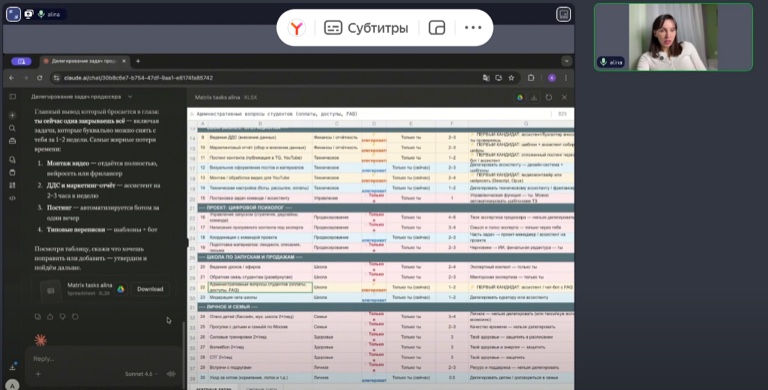Switch to the Делегирование задач tab
The image size is (768, 390).
[84, 61]
